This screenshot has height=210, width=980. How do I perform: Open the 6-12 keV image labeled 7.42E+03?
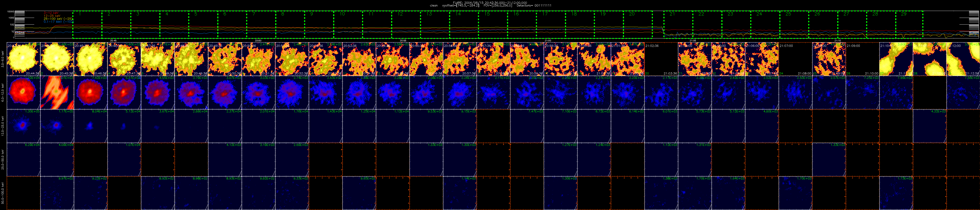point(91,92)
